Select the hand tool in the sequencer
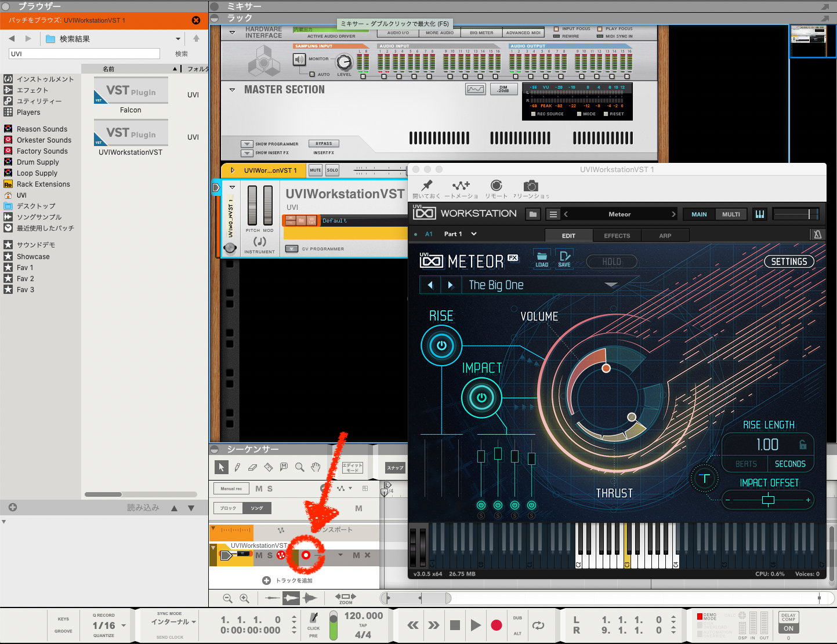The height and width of the screenshot is (644, 837). (315, 467)
